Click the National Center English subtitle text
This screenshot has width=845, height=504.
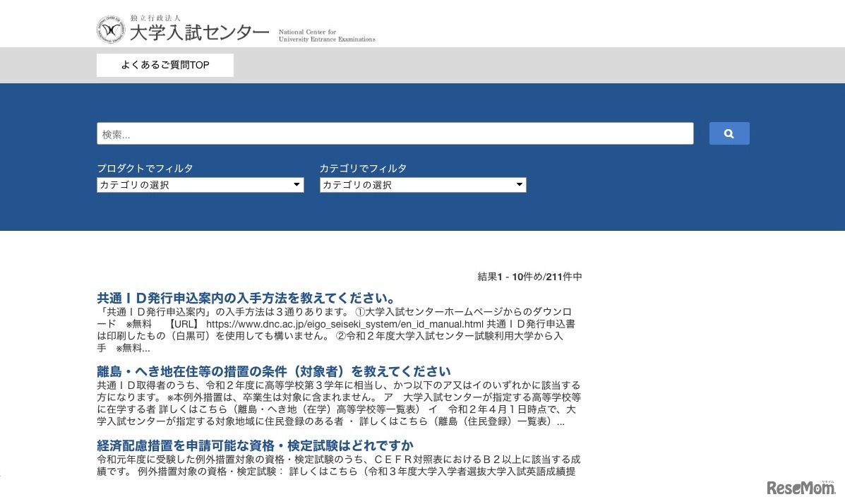326,36
